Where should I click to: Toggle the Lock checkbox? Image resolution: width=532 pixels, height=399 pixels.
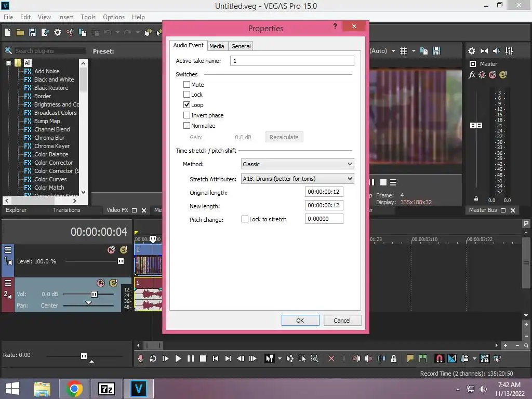[187, 95]
